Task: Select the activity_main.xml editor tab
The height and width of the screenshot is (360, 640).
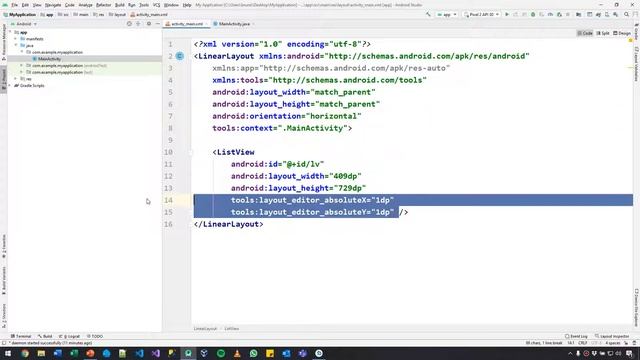Action: coord(187,24)
